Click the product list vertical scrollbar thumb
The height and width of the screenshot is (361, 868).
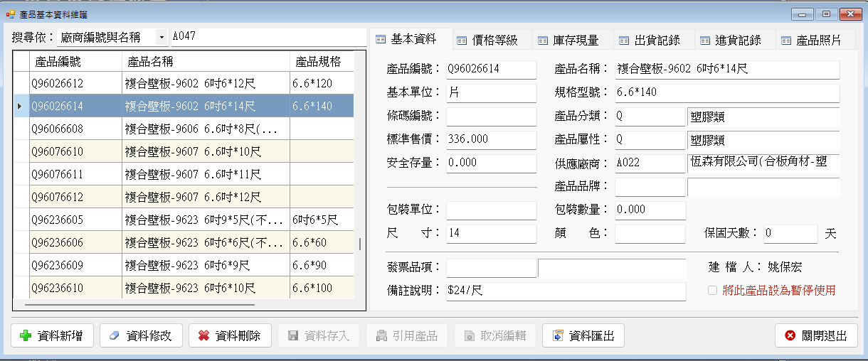pyautogui.click(x=360, y=244)
